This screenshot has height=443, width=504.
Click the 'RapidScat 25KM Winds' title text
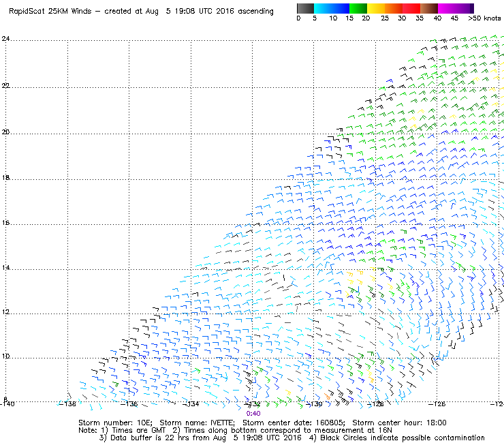50,12
